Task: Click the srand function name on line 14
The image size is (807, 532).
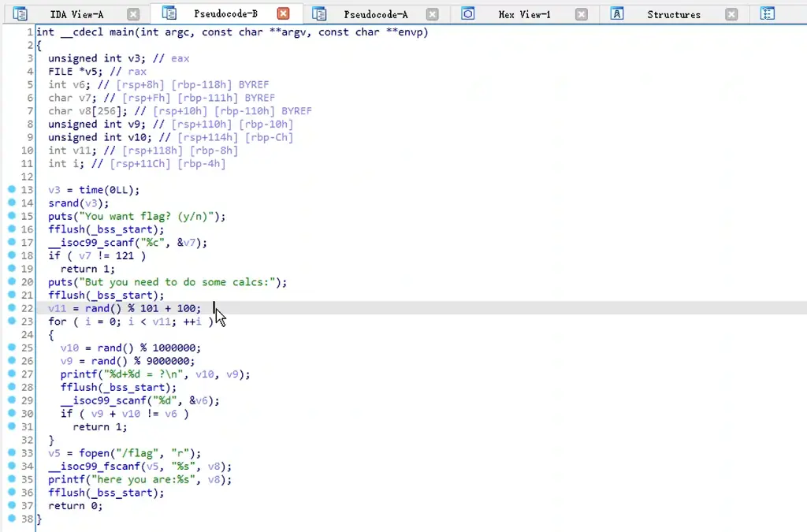Action: [x=63, y=203]
